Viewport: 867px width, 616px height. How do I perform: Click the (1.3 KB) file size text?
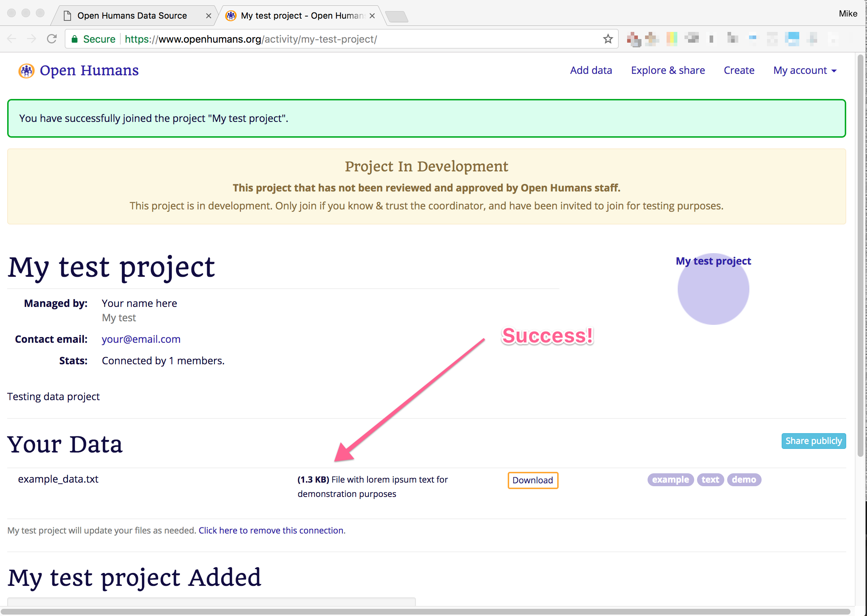pos(313,479)
